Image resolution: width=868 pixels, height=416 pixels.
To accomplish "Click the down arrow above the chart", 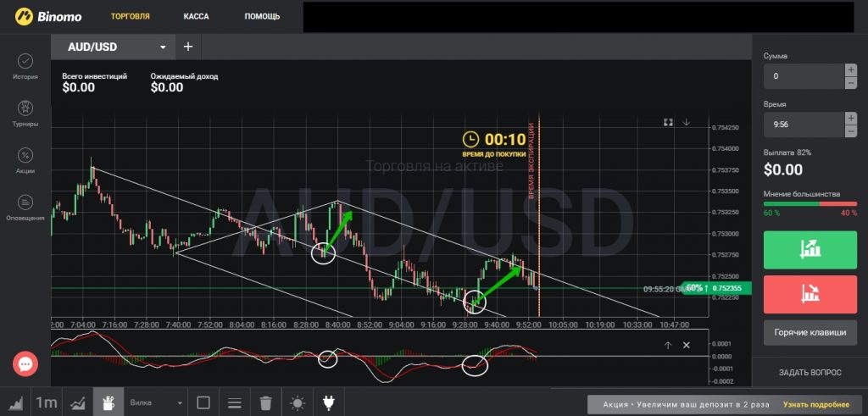I will tap(687, 122).
